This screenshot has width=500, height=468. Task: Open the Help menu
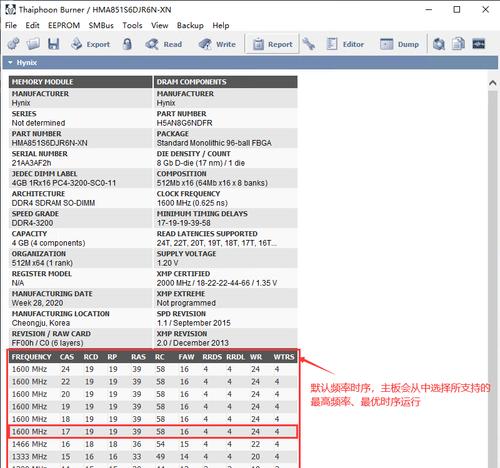tap(221, 25)
